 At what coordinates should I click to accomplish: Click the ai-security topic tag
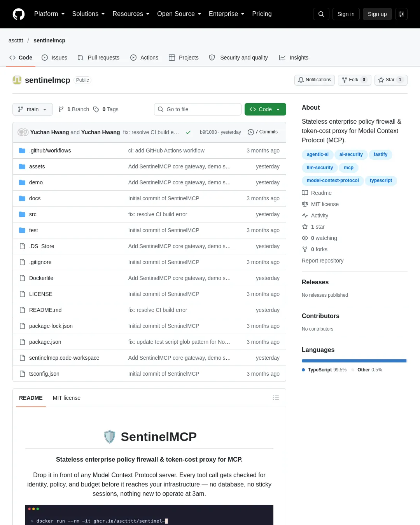pyautogui.click(x=351, y=154)
